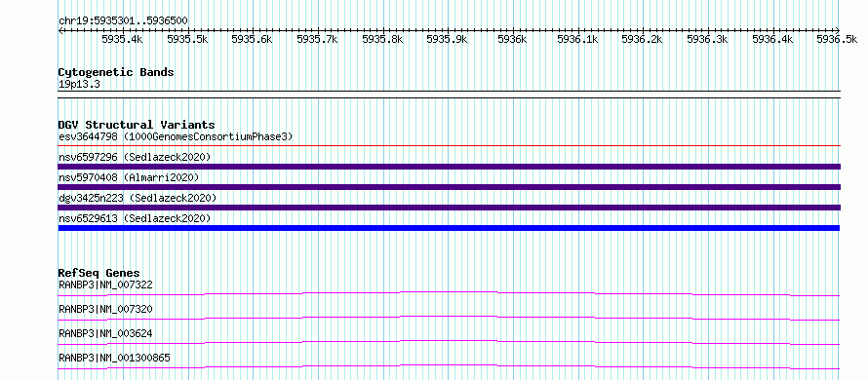Open the RANBP3|NM_001300865 transcript label
The image size is (868, 380).
click(x=114, y=359)
